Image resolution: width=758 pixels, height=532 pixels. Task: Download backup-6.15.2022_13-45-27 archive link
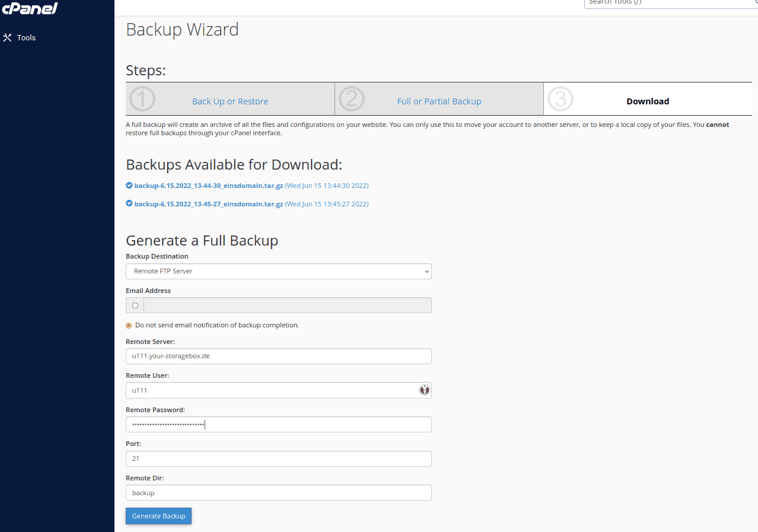[208, 203]
